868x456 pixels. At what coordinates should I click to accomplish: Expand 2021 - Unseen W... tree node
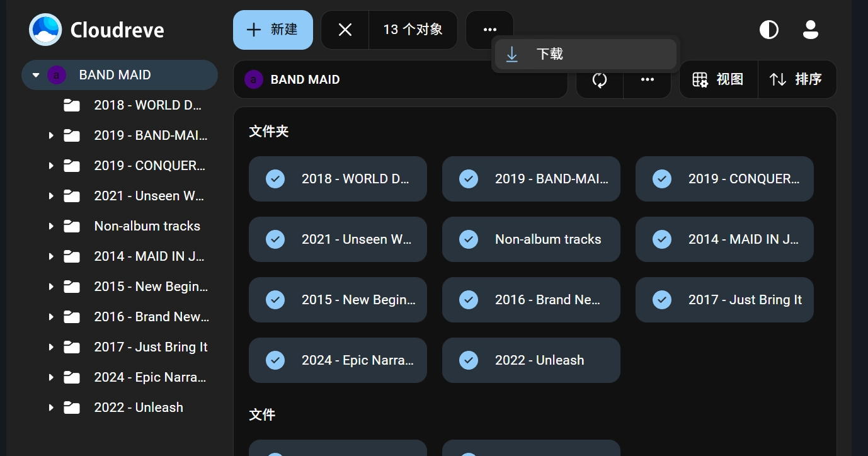51,196
